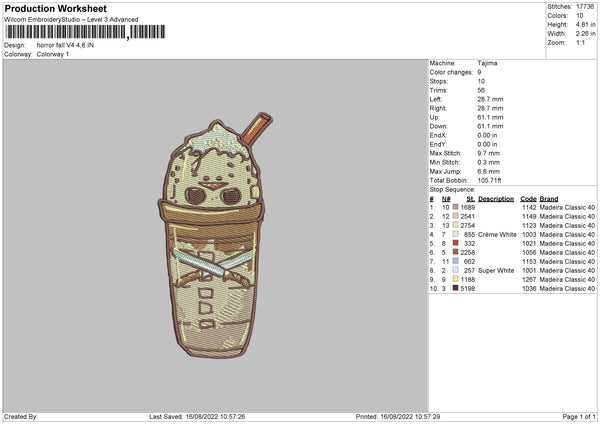
Task: Click the 'N#' column header
Action: click(446, 199)
